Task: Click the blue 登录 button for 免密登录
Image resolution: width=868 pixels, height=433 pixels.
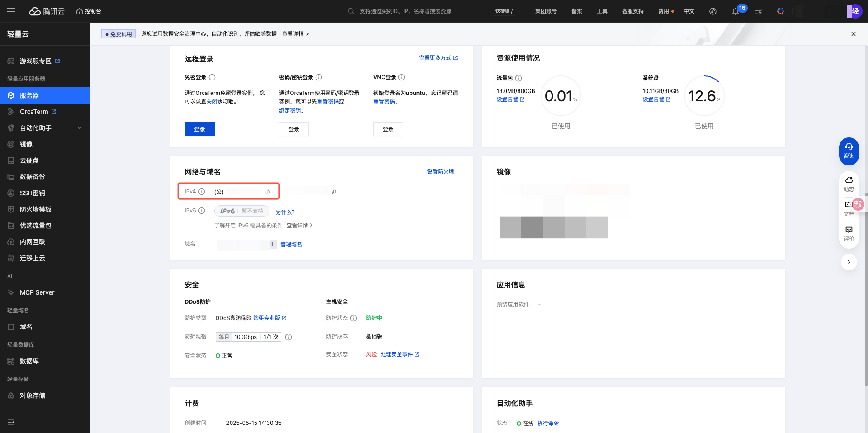Action: pos(199,129)
